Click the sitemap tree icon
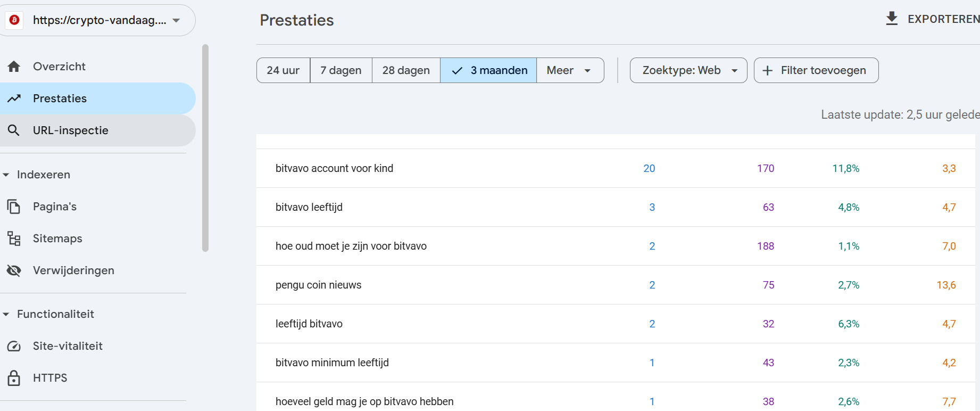 click(14, 239)
